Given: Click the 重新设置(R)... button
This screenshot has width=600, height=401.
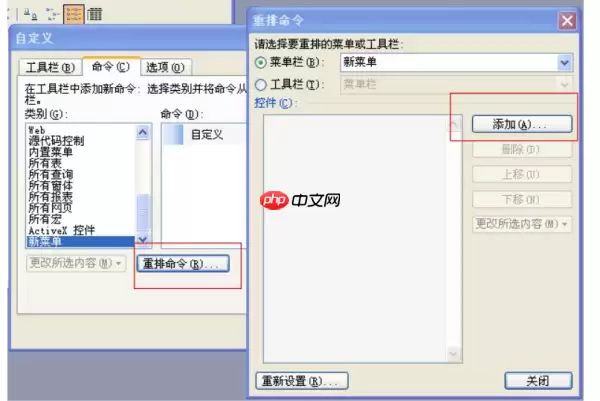Looking at the screenshot, I should point(302,381).
